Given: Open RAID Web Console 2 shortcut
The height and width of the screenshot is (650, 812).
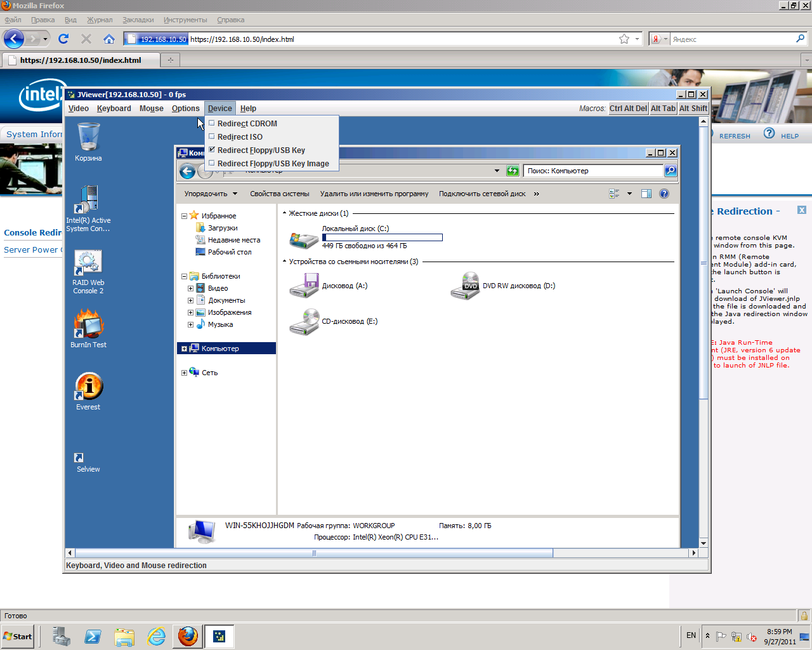Looking at the screenshot, I should tap(88, 263).
